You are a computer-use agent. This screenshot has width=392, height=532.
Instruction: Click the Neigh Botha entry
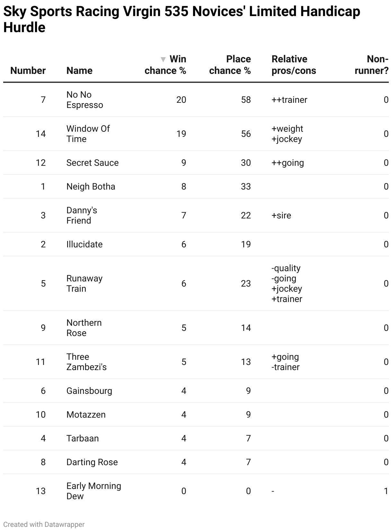click(91, 187)
